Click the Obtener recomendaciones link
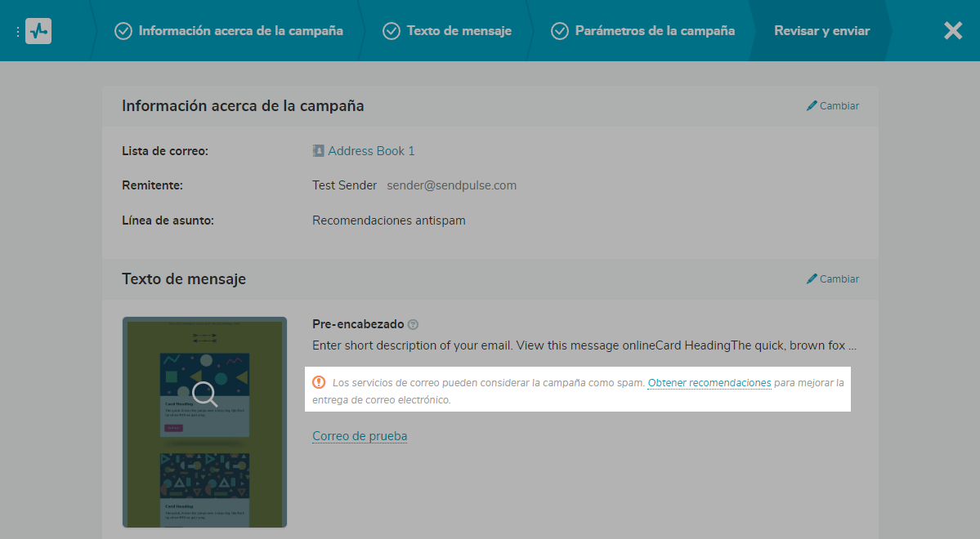Image resolution: width=980 pixels, height=539 pixels. coord(709,383)
